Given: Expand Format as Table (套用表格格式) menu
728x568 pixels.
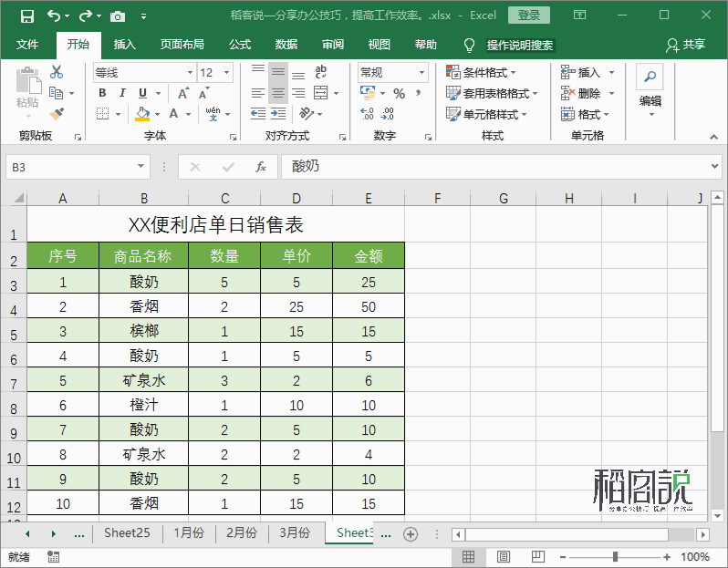Looking at the screenshot, I should [492, 93].
